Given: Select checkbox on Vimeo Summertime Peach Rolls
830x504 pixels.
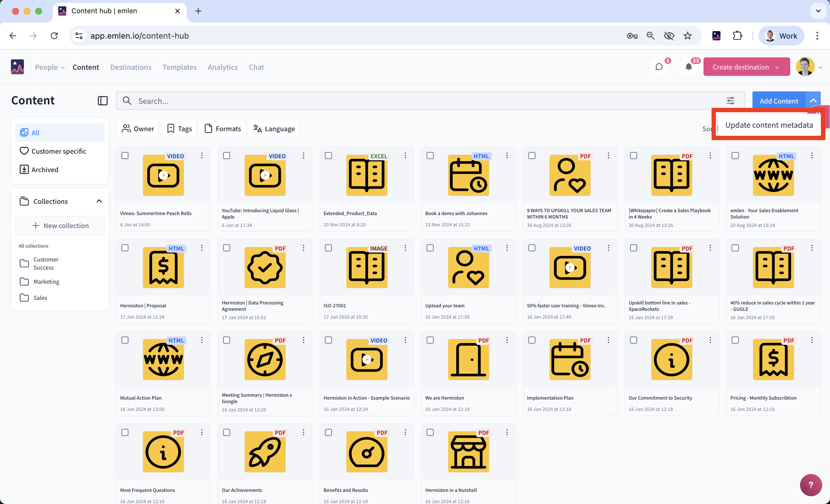Looking at the screenshot, I should click(125, 156).
